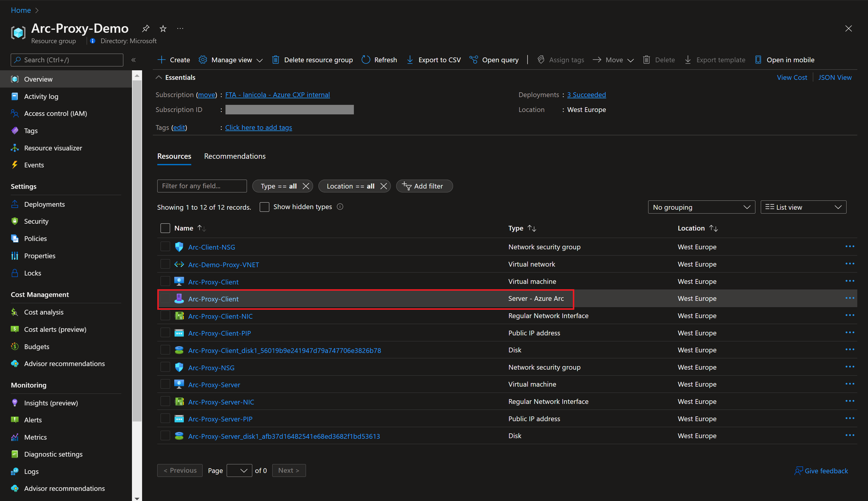Check the select-all resources checkbox
Viewport: 868px width, 501px height.
(x=166, y=228)
